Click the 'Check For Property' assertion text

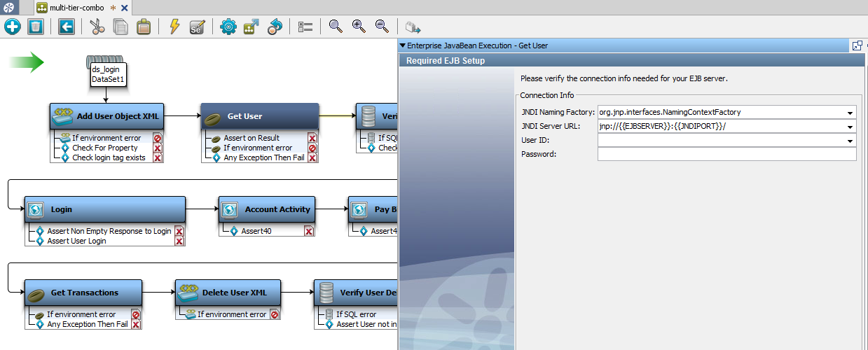(x=105, y=148)
